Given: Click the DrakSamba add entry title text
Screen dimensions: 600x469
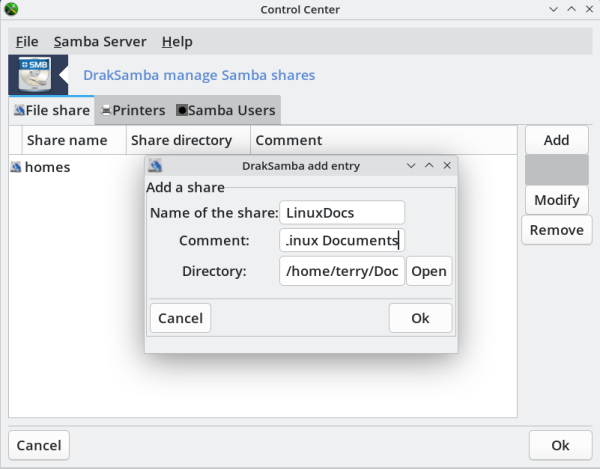Looking at the screenshot, I should click(x=301, y=166).
